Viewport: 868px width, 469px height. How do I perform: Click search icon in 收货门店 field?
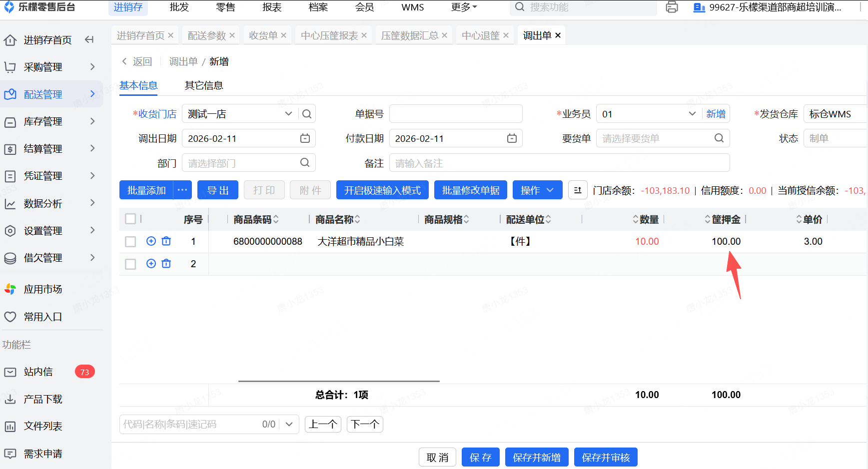click(x=307, y=114)
